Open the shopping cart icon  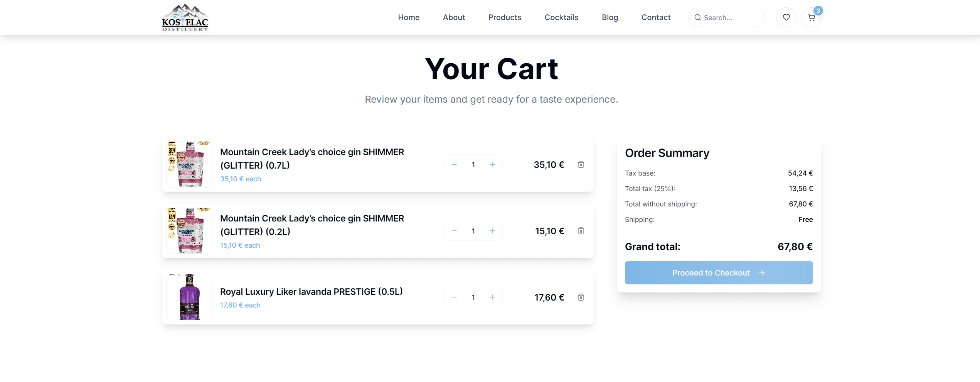click(x=811, y=17)
